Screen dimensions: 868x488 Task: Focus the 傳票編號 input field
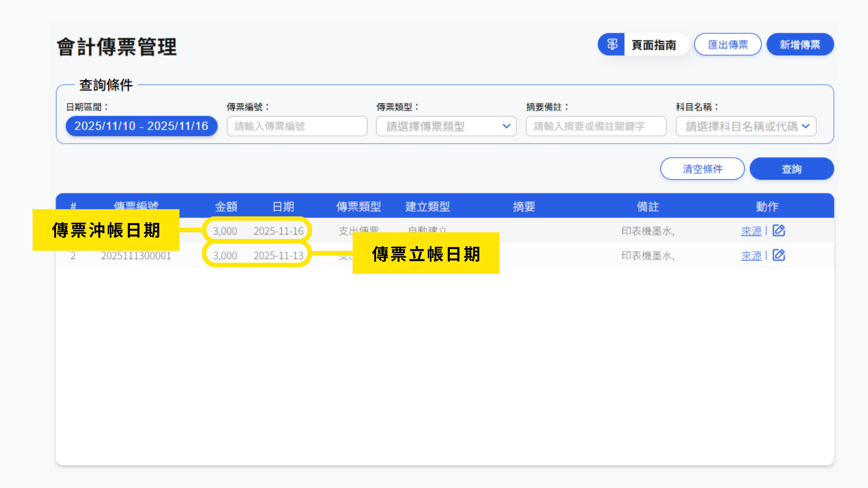[297, 126]
